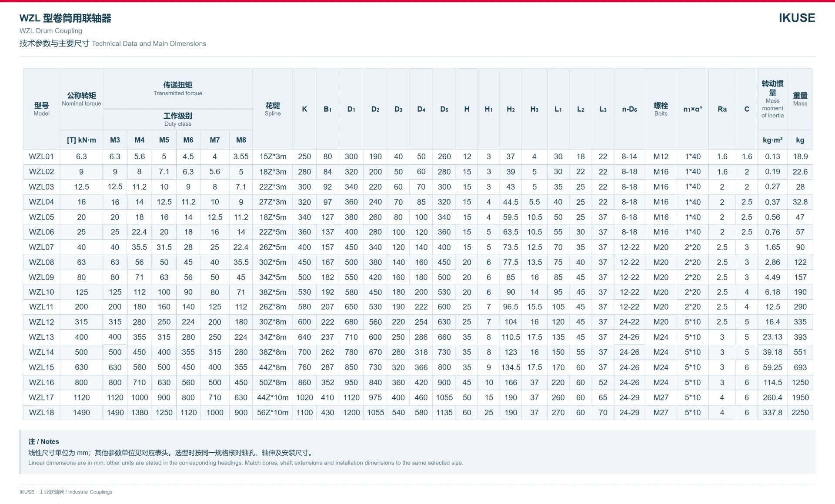Click the inertia value 260.4
Viewport: 835px width, 504px height.
[772, 397]
